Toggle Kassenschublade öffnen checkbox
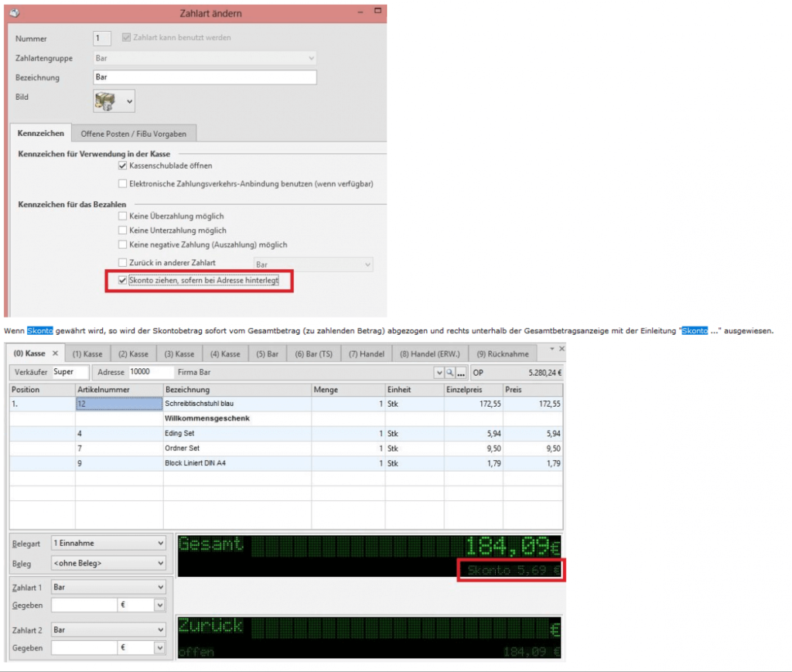Screen dimensions: 792x672 pyautogui.click(x=122, y=165)
